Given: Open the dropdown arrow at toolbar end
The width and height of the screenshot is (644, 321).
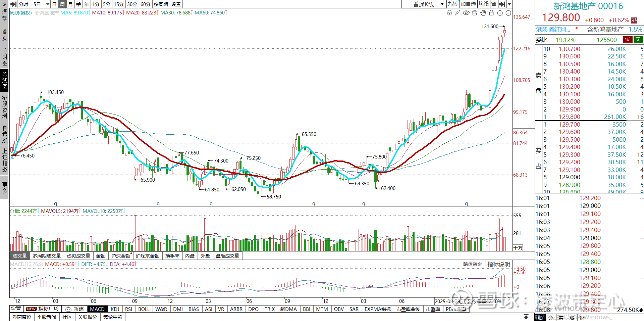Looking at the screenshot, I should 509,4.
